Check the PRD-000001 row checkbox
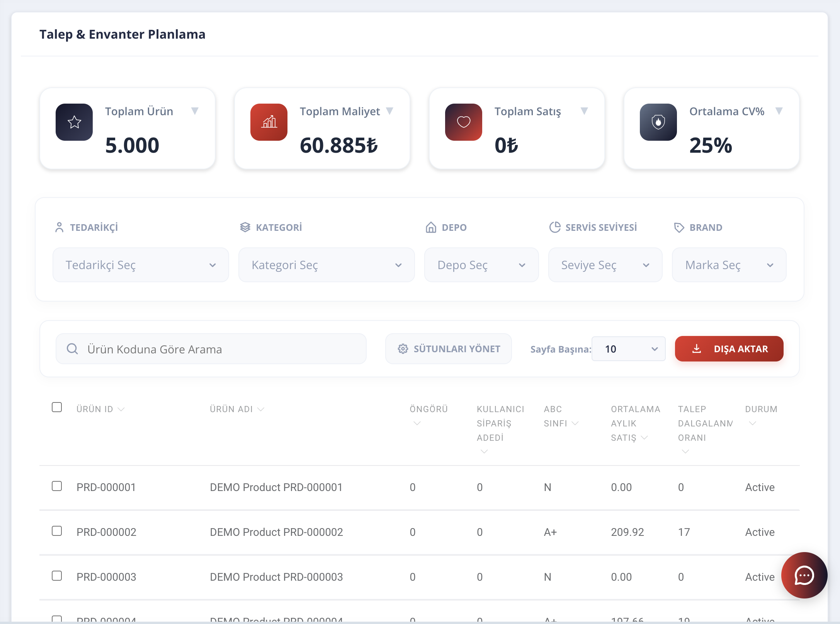The height and width of the screenshot is (624, 840). tap(57, 486)
